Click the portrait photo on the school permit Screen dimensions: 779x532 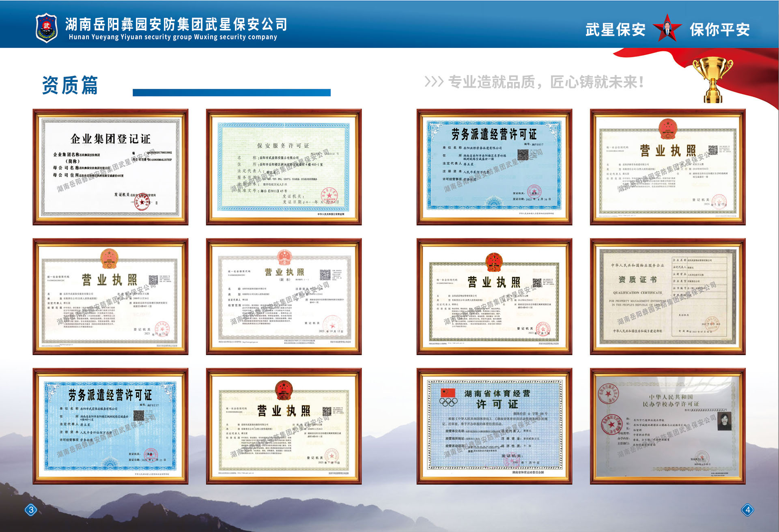point(723,421)
